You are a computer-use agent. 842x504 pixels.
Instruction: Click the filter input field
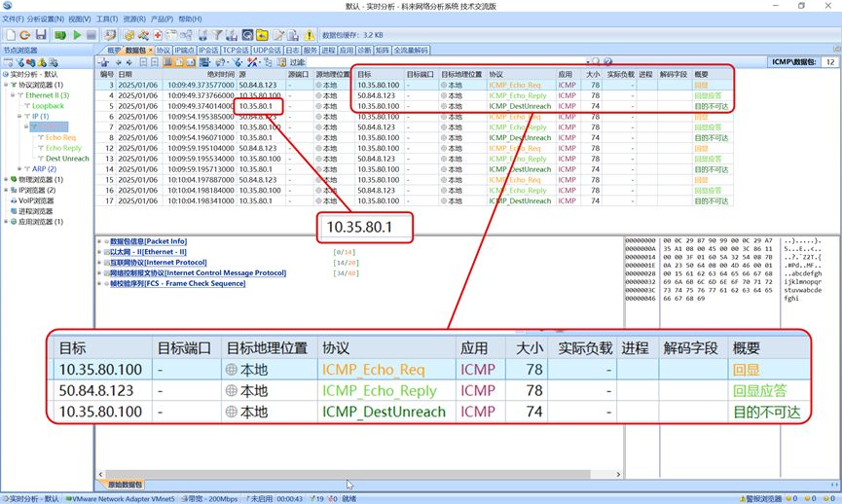[x=445, y=62]
